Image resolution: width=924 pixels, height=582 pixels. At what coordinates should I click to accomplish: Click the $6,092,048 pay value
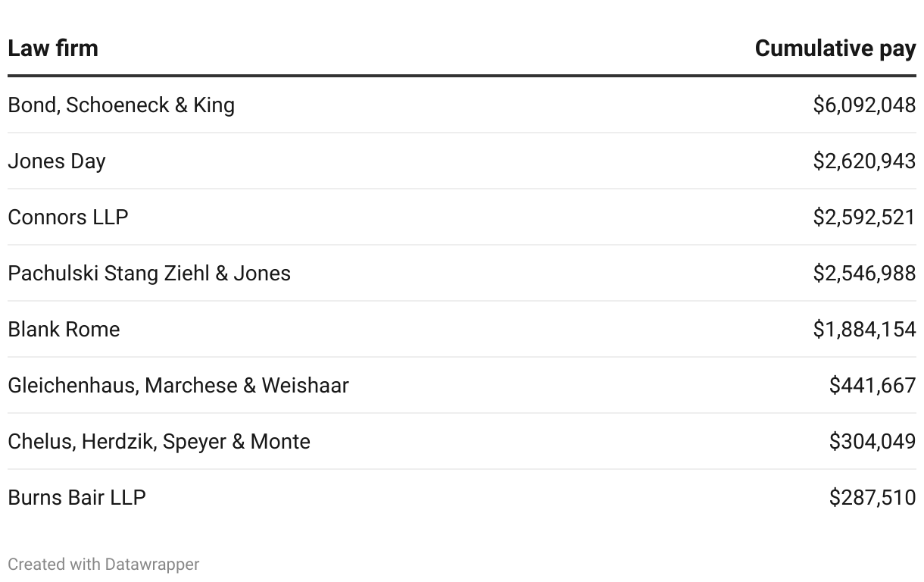coord(864,105)
